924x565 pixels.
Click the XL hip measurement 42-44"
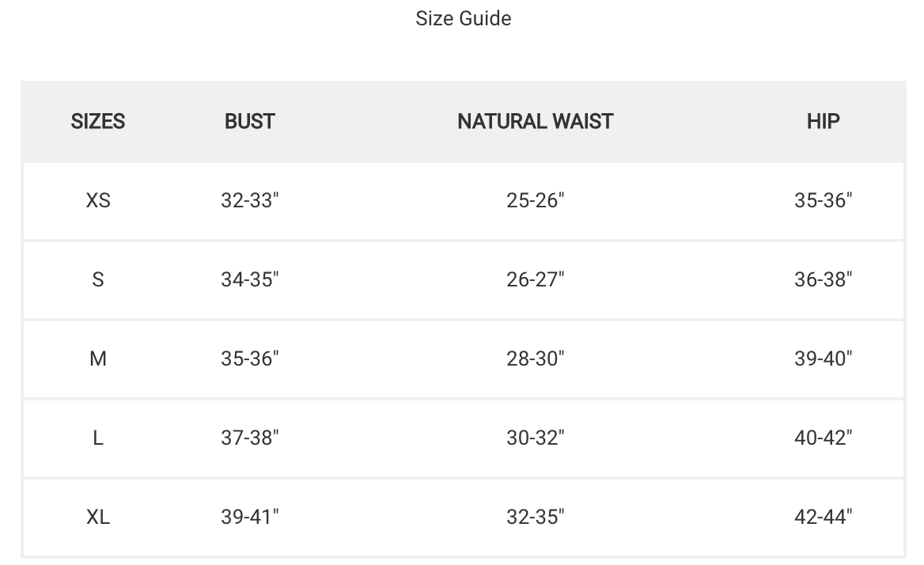click(823, 517)
